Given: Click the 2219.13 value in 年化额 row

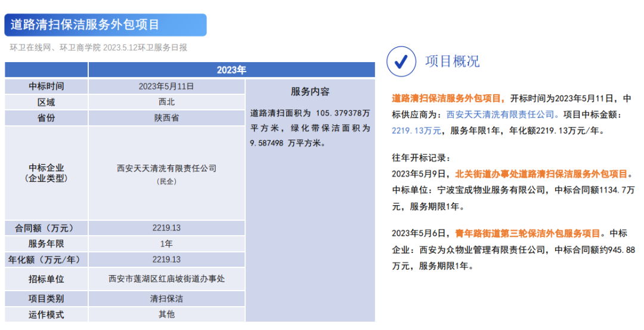Looking at the screenshot, I should click(x=166, y=260).
